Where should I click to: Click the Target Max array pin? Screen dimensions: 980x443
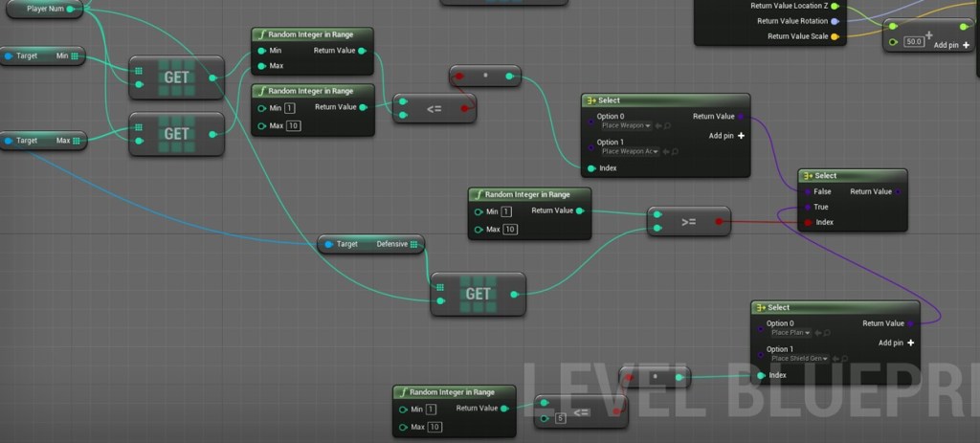click(77, 141)
